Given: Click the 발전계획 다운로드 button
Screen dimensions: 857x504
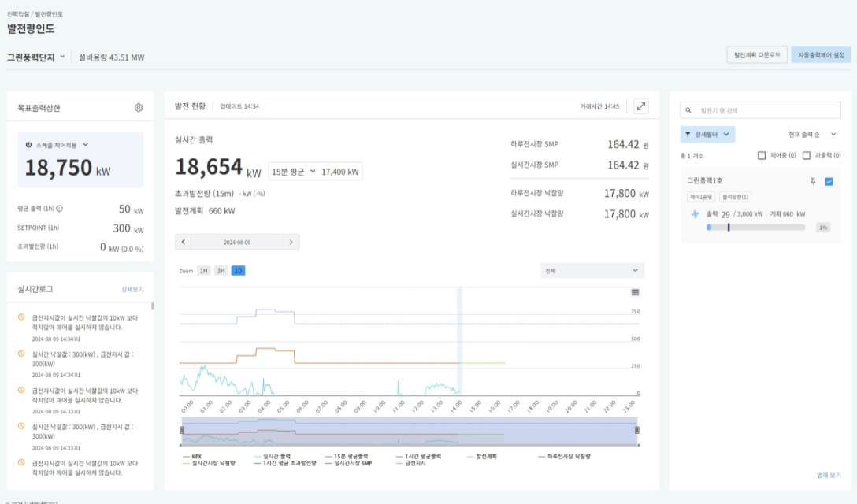Looking at the screenshot, I should coord(757,54).
